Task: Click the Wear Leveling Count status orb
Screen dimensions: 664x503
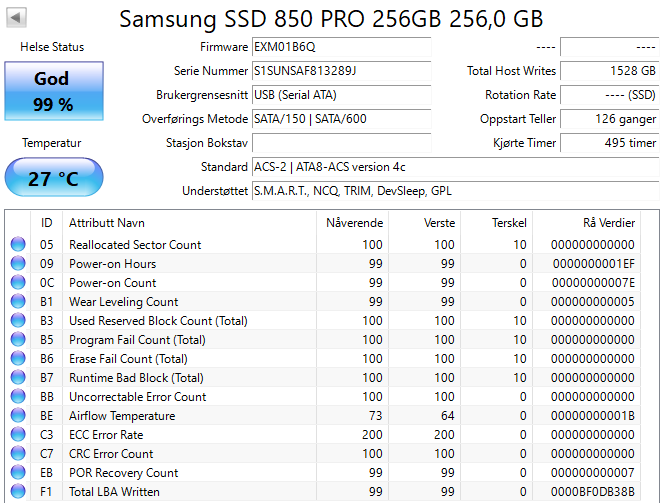Action: (18, 301)
